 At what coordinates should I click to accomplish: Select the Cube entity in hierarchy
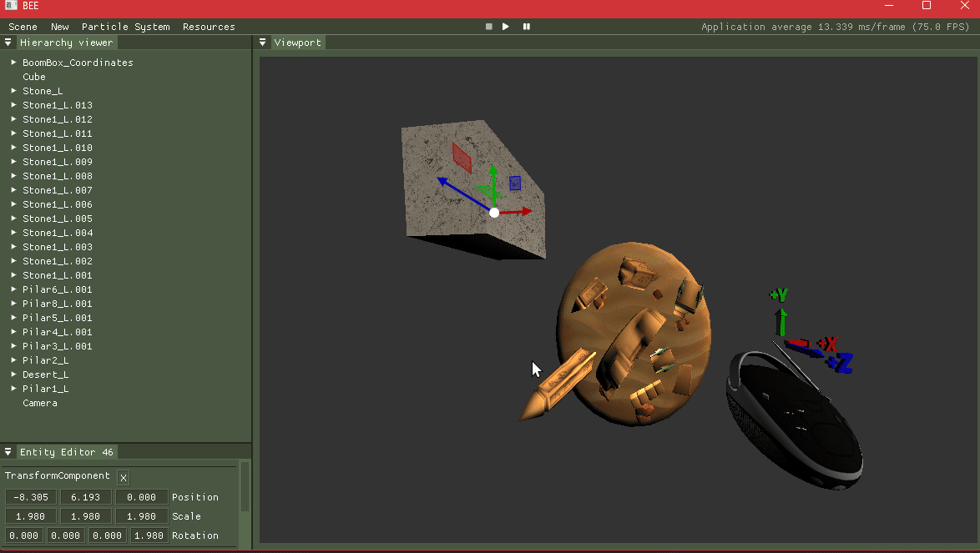[x=34, y=77]
